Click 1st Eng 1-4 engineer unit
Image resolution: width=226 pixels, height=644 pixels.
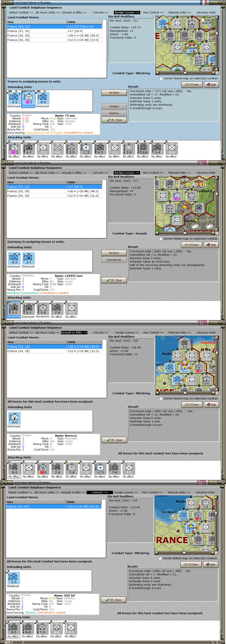pyautogui.click(x=72, y=469)
